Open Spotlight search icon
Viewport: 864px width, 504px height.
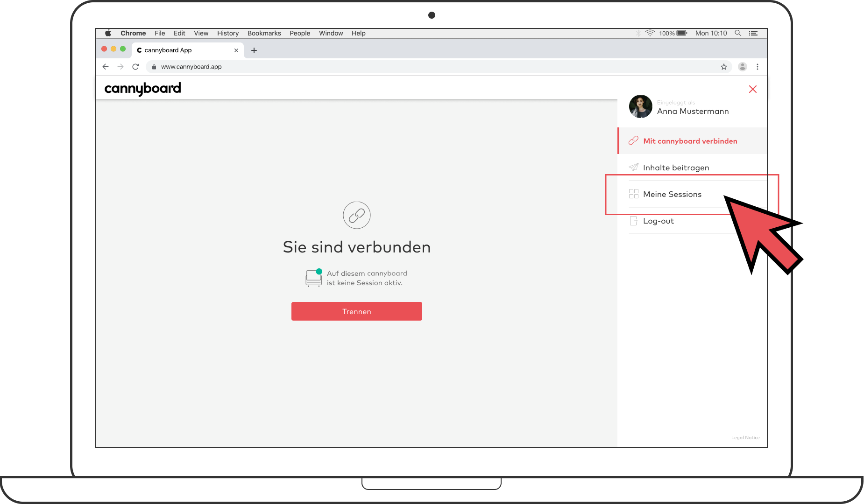click(x=738, y=33)
